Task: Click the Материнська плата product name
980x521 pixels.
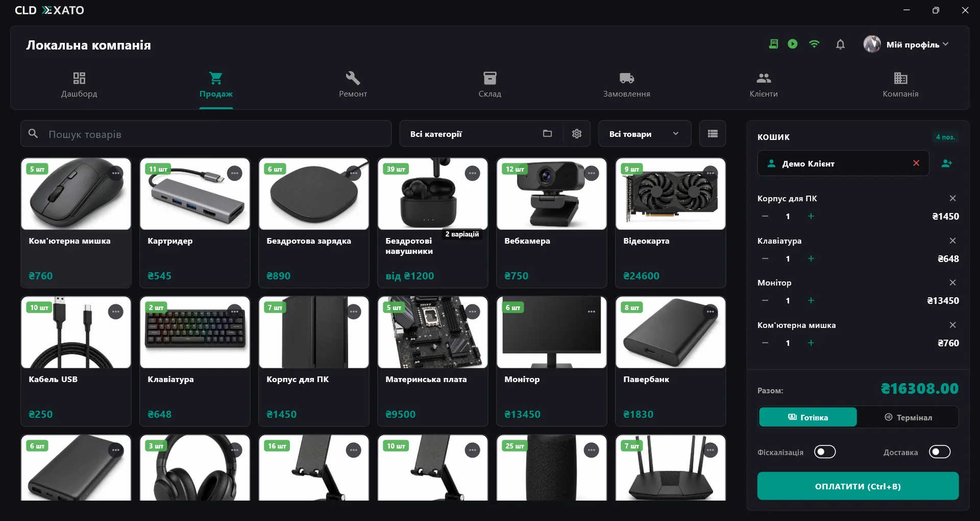Action: 426,379
